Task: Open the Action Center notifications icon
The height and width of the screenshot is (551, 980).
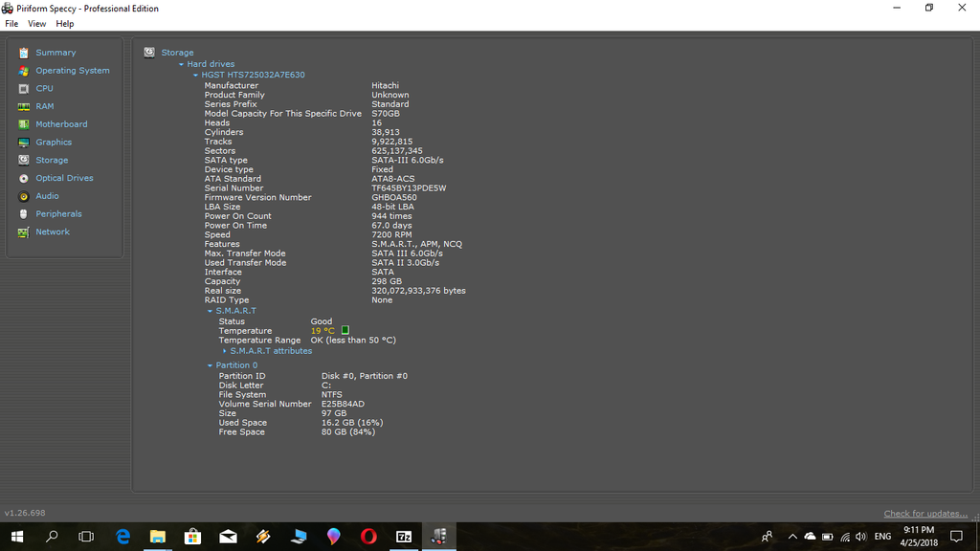Action: coord(956,536)
